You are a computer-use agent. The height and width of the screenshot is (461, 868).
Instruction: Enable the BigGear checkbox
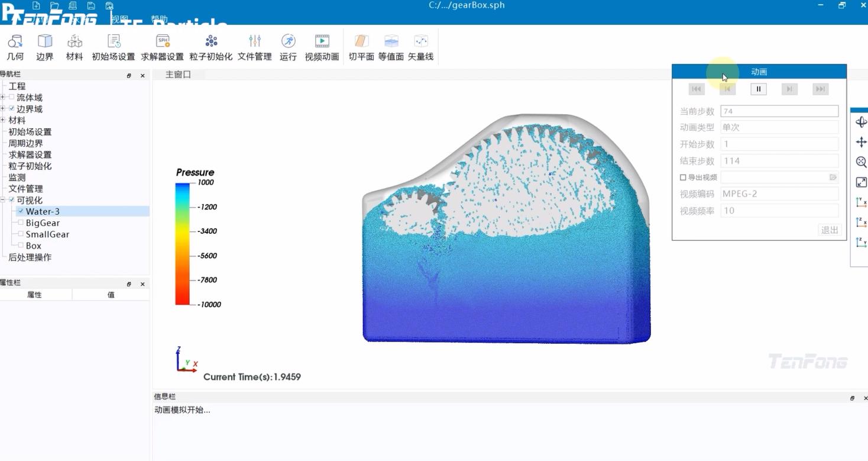point(21,223)
